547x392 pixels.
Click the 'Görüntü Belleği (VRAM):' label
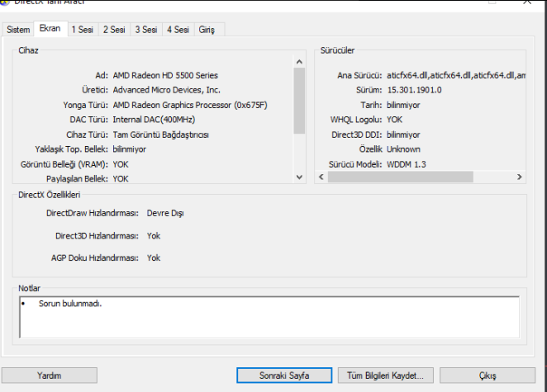(x=64, y=164)
